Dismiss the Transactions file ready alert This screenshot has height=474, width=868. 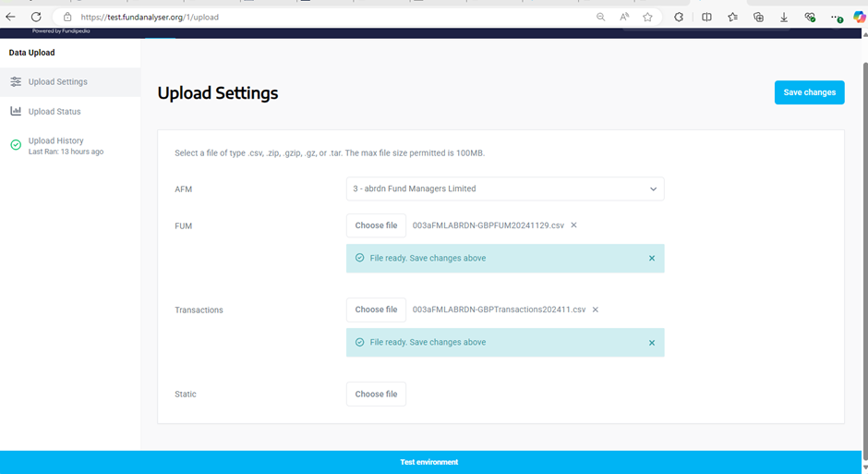[x=652, y=343]
